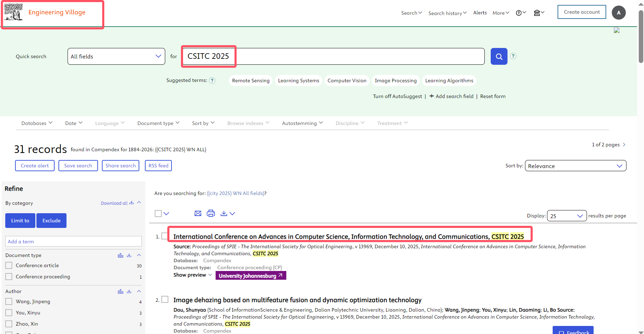
Task: Collapse the Author facet
Action: click(x=139, y=291)
